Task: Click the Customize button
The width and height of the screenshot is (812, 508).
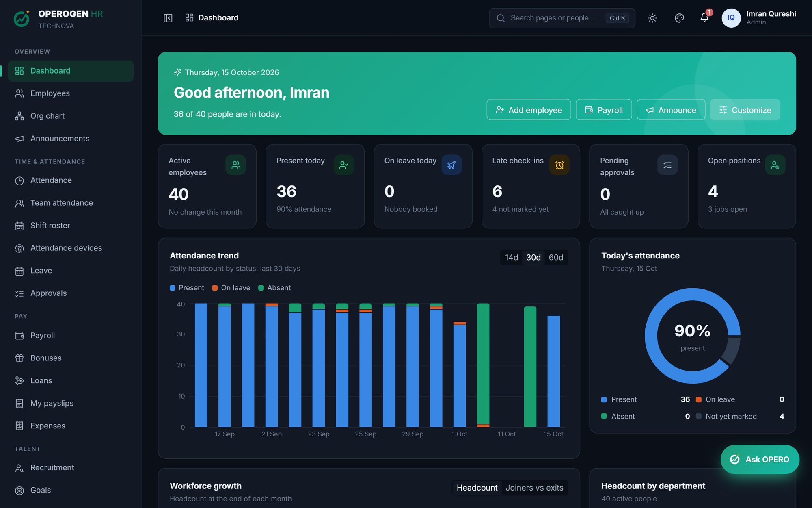Action: 745,110
